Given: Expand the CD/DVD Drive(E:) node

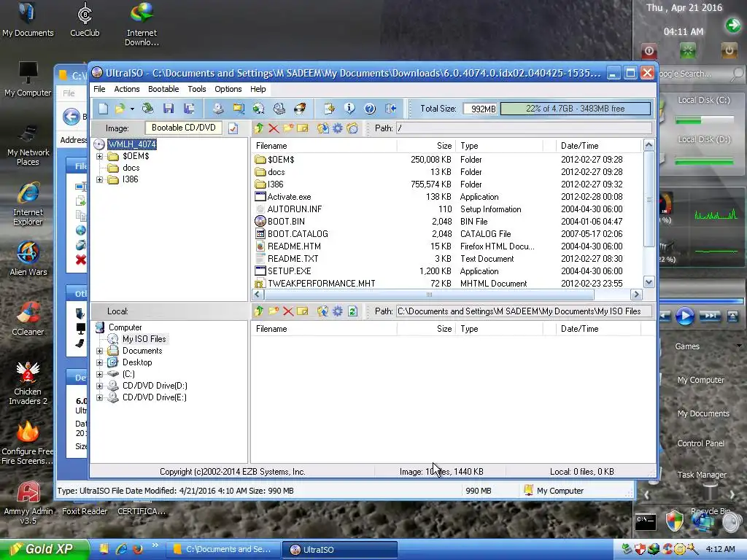Looking at the screenshot, I should (x=99, y=397).
